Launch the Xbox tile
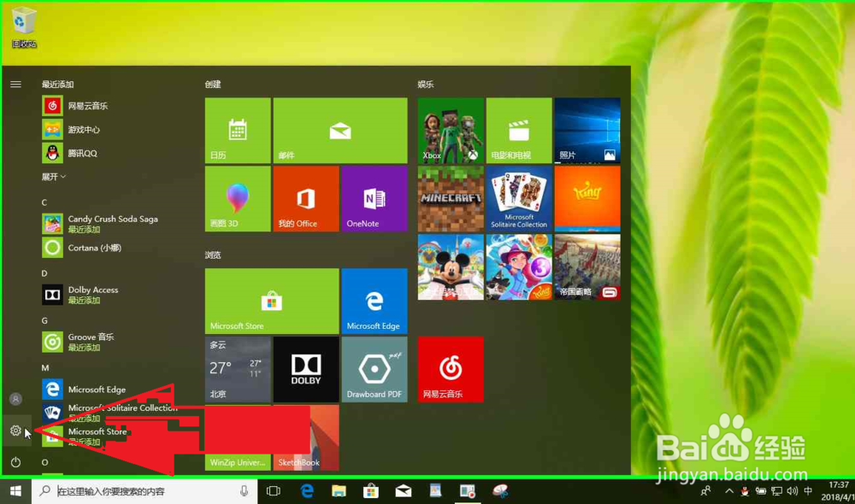 pos(450,130)
